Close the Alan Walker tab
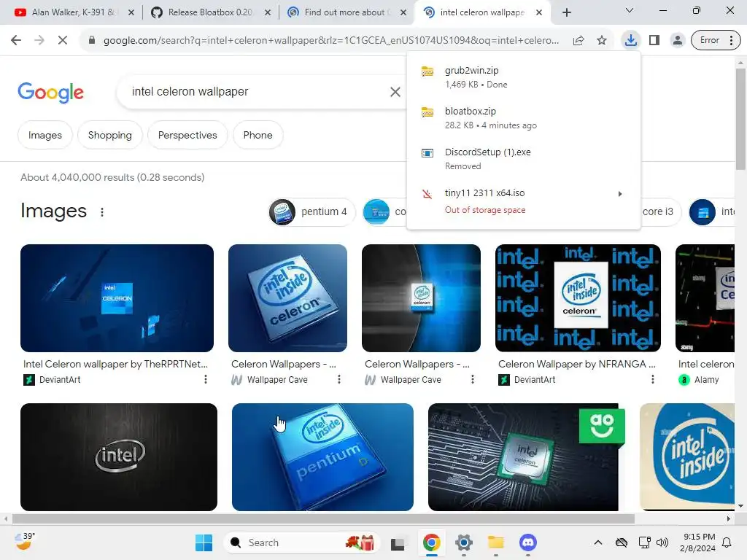The height and width of the screenshot is (560, 747). coord(131,12)
